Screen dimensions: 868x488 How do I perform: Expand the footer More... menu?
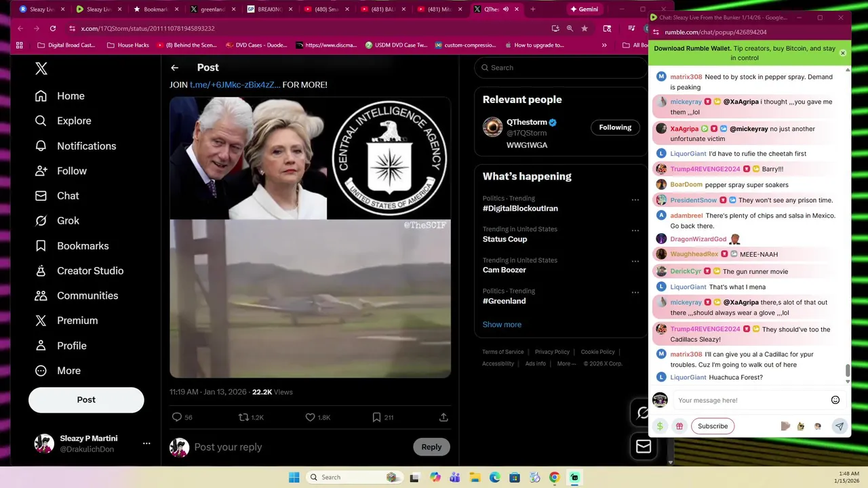click(567, 363)
